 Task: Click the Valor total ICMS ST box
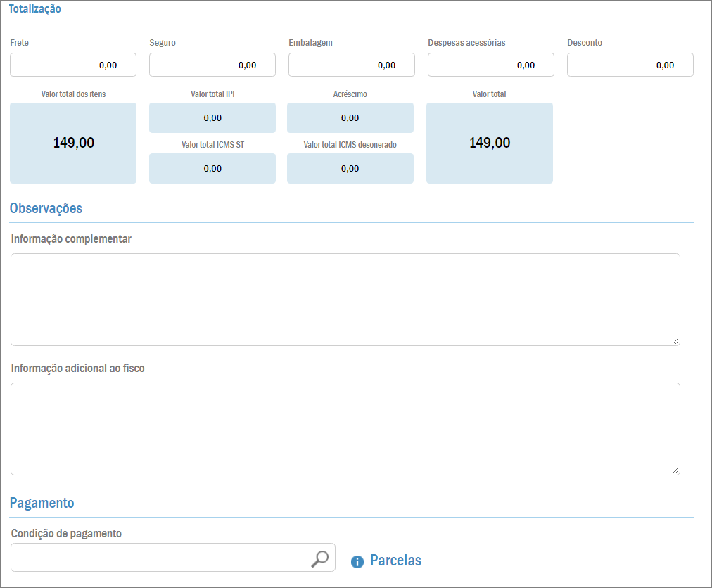(212, 168)
